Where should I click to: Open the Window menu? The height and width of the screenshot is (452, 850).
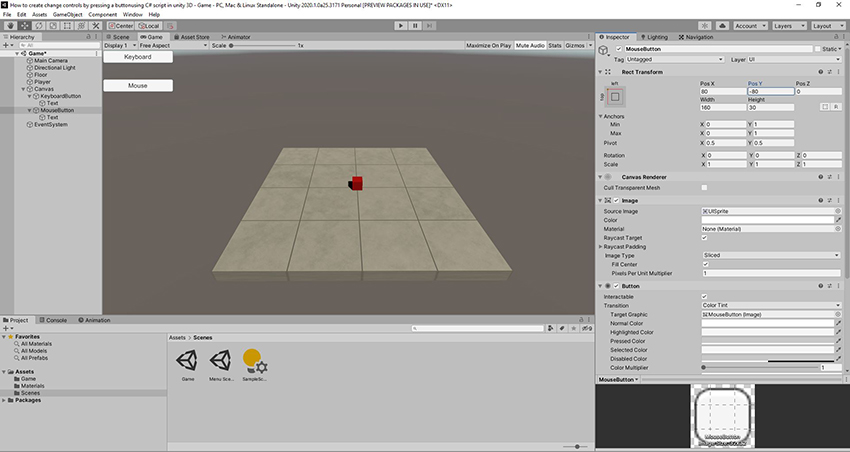pos(132,15)
